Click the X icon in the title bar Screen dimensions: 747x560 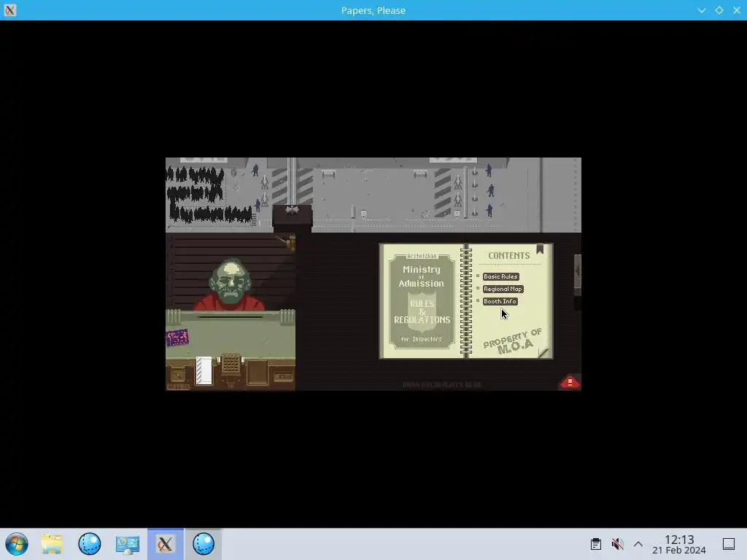10,10
